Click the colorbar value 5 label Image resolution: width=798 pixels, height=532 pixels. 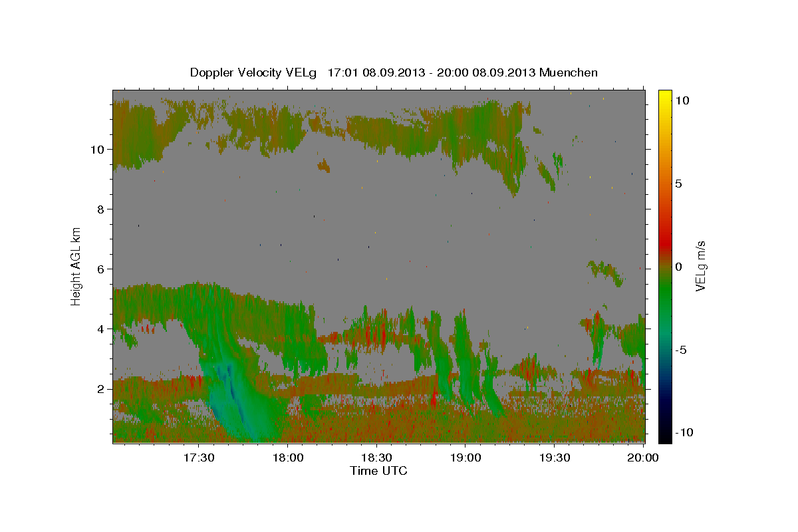tap(679, 184)
